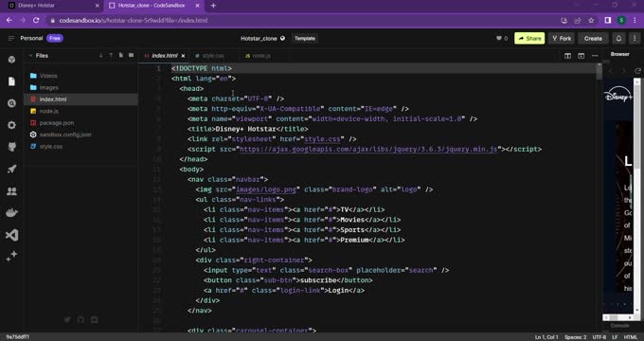Open the Settings gear icon in sidebar
The image size is (644, 341).
point(11,125)
